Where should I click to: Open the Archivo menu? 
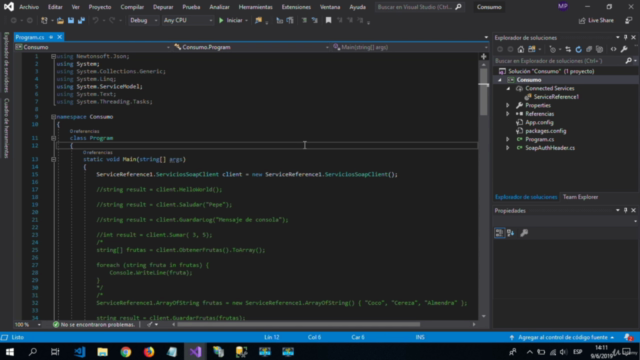(29, 7)
